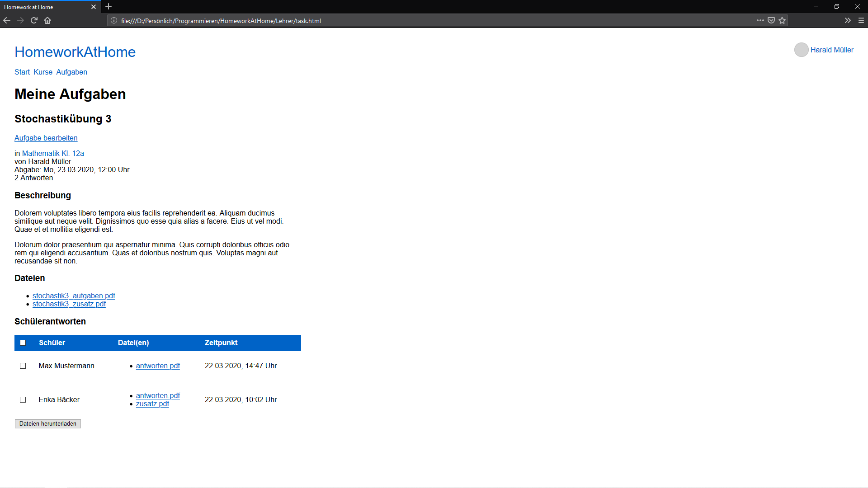This screenshot has height=488, width=868.
Task: Open the Kurse navigation item
Action: 43,72
